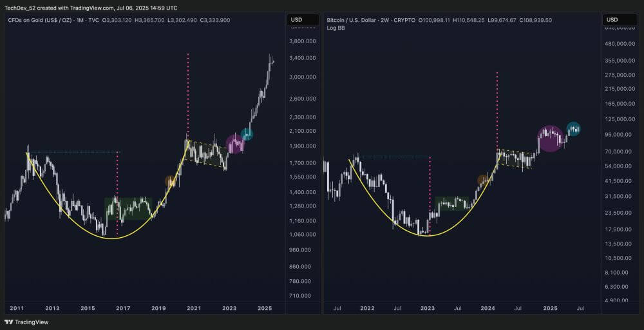Click the 1,550.000 price label on Gold axis
This screenshot has height=330, width=644.
[302, 177]
